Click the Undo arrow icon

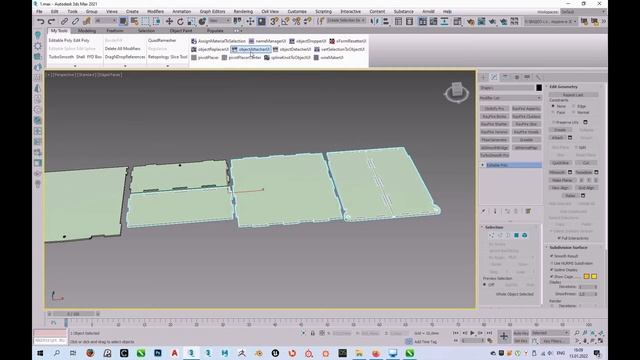click(x=40, y=21)
